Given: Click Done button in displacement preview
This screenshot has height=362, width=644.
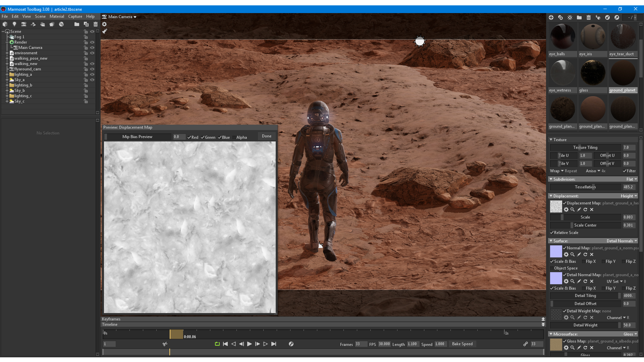Looking at the screenshot, I should [x=266, y=136].
